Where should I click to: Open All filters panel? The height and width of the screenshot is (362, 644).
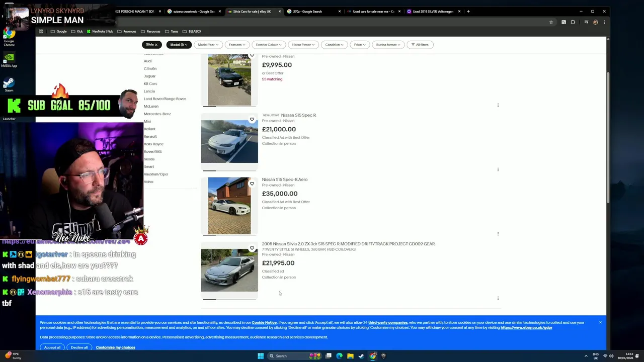[x=420, y=45]
